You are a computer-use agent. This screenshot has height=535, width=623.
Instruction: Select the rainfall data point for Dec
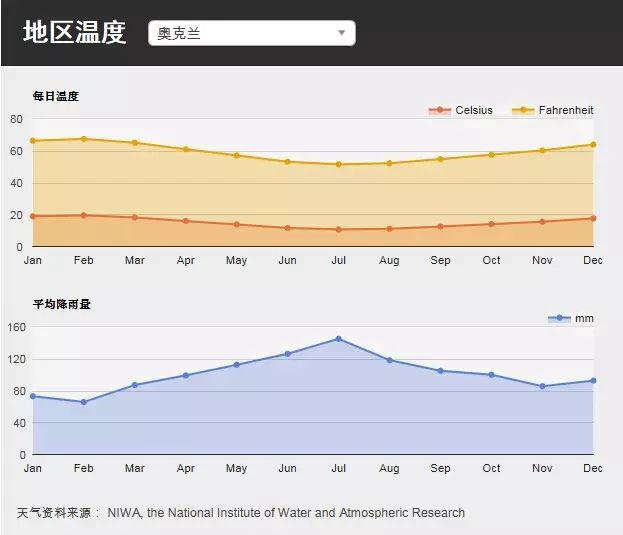click(x=593, y=380)
